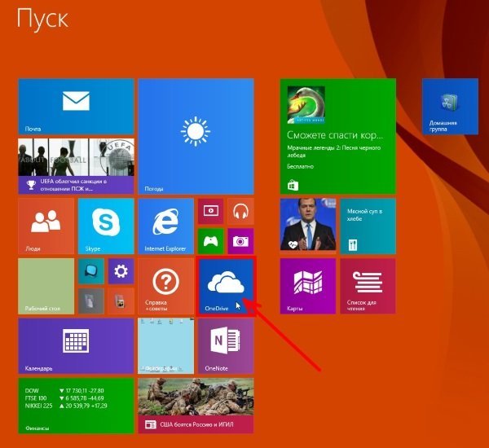
Task: Open the small Music headphones tile
Action: pyautogui.click(x=240, y=211)
